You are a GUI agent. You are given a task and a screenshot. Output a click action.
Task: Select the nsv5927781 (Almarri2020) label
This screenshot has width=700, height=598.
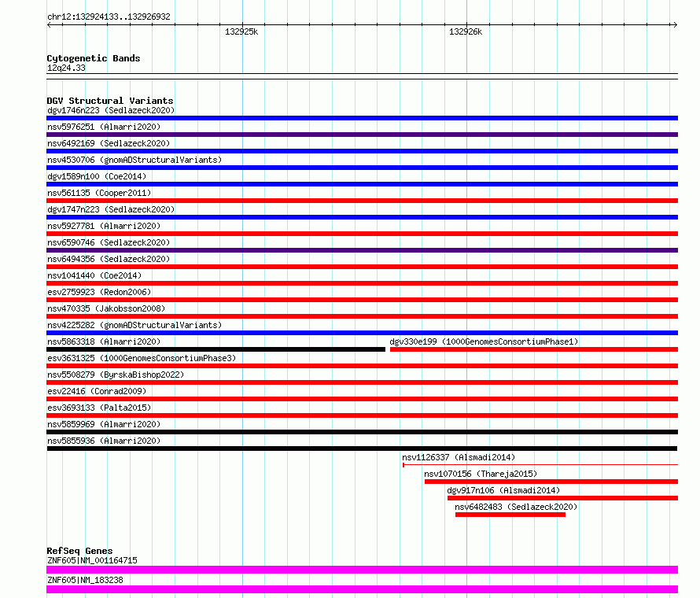tap(104, 226)
